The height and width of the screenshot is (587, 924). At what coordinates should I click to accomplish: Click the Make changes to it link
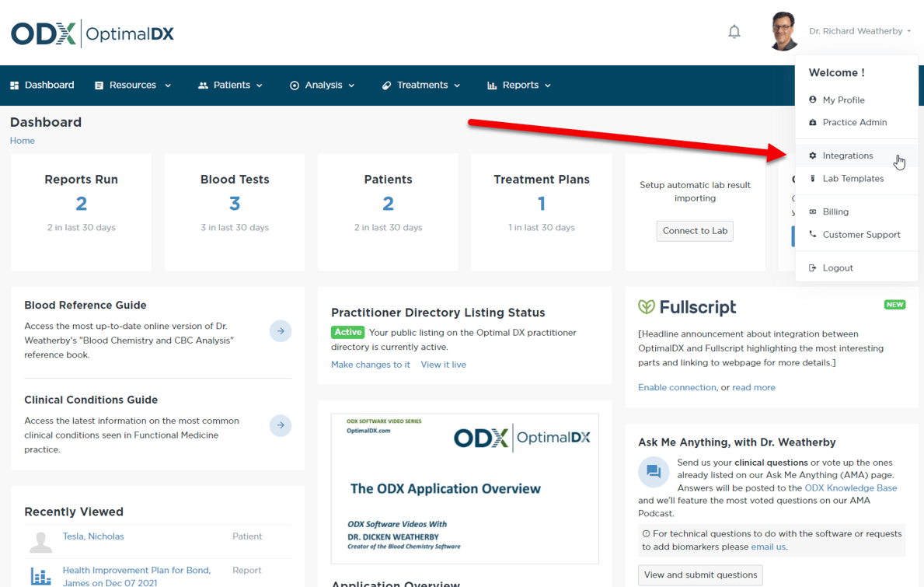tap(371, 365)
